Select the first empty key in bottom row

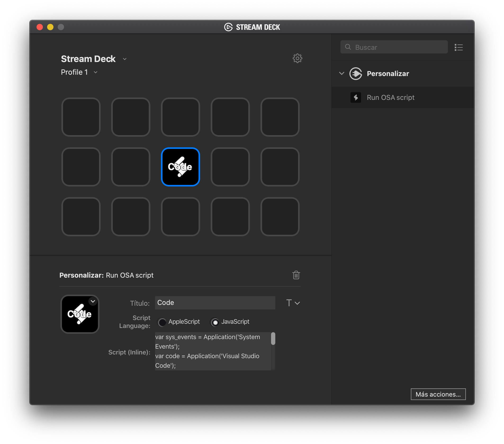point(81,217)
